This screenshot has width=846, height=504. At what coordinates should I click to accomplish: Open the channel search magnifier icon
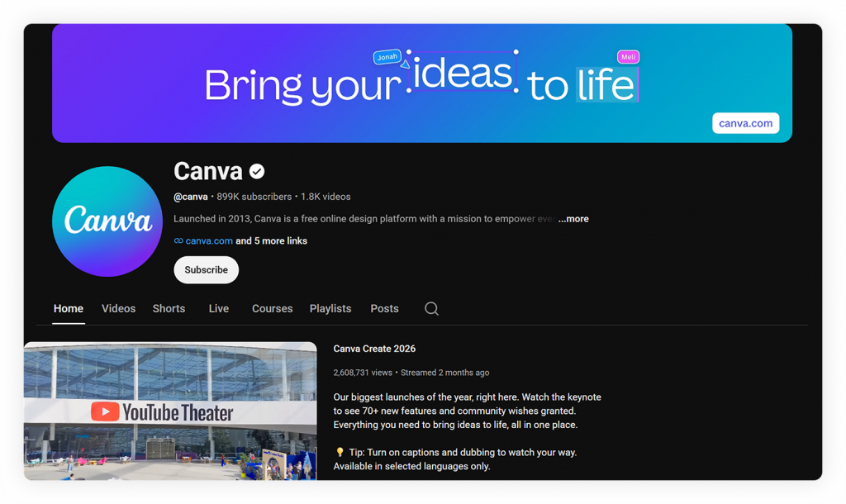click(x=431, y=309)
